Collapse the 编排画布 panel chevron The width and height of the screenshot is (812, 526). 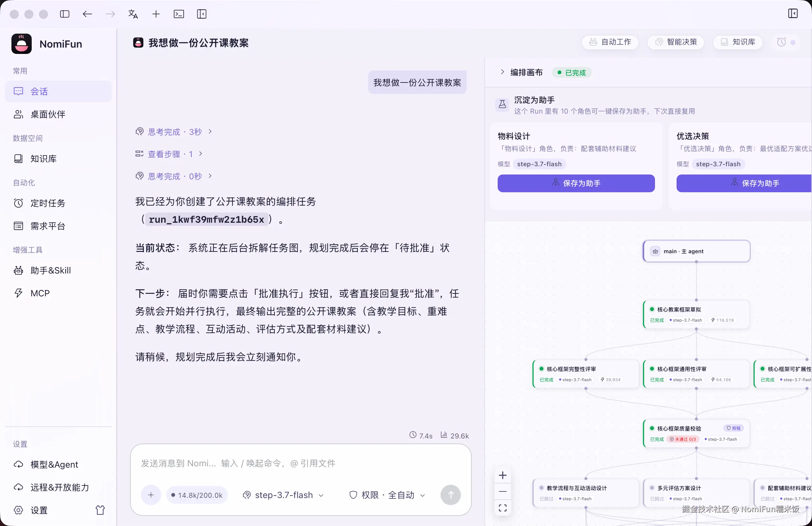502,72
